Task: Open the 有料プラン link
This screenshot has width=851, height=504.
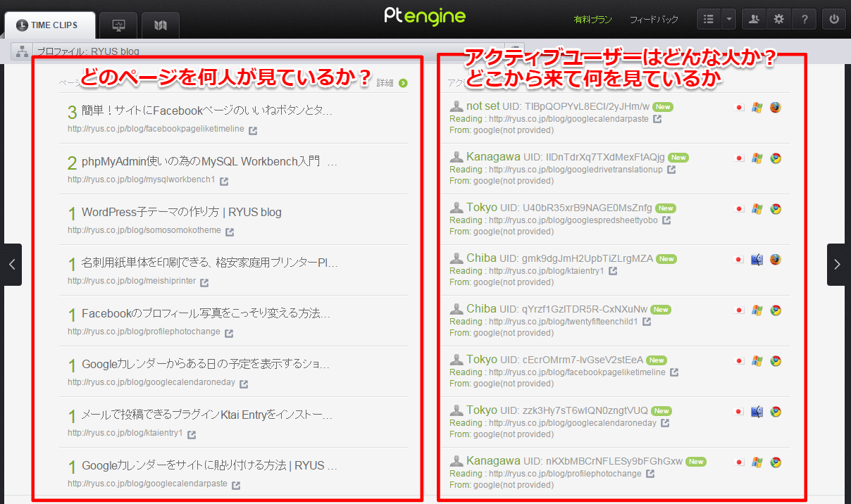Action: tap(592, 20)
